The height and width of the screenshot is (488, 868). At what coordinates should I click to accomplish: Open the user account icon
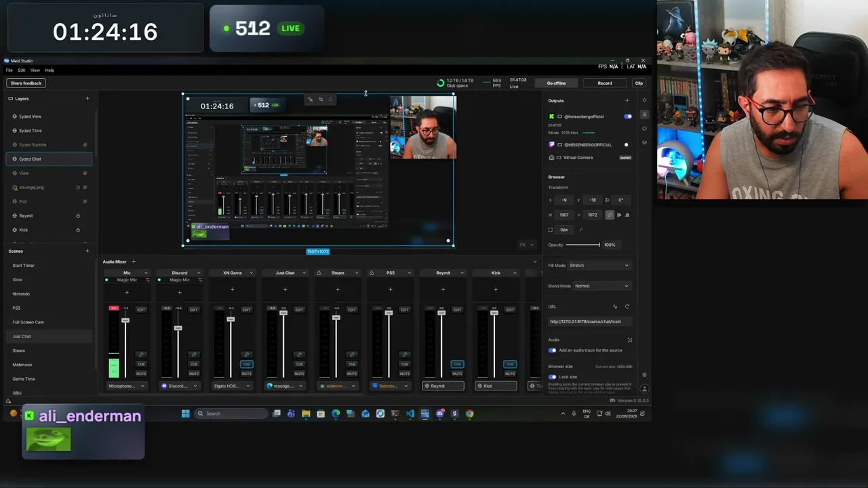click(x=644, y=389)
